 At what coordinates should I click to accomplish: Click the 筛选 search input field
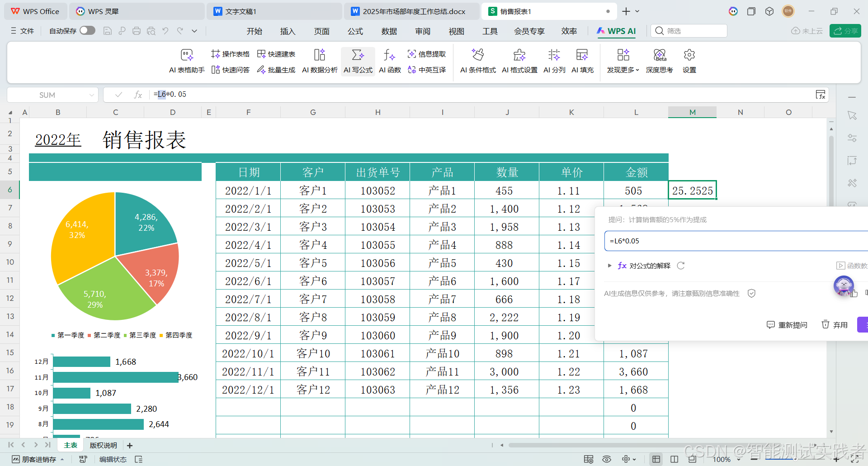click(x=689, y=31)
